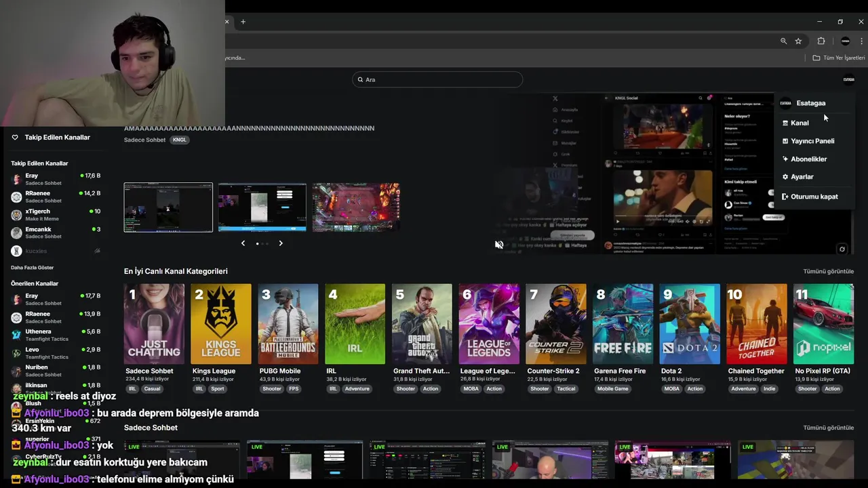Open Sadece Sohbet category link under stream title
This screenshot has height=488, width=868.
click(x=144, y=140)
